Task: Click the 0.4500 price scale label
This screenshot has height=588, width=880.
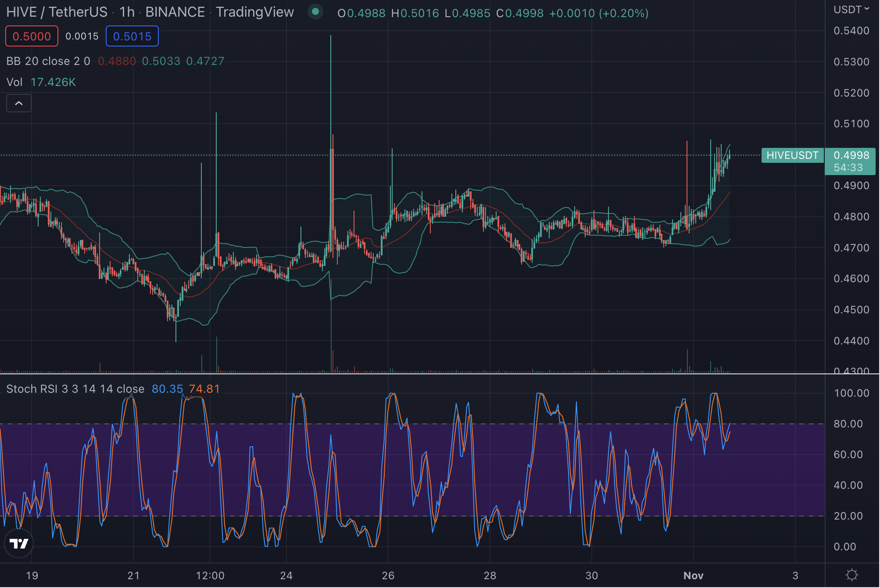Action: tap(851, 310)
